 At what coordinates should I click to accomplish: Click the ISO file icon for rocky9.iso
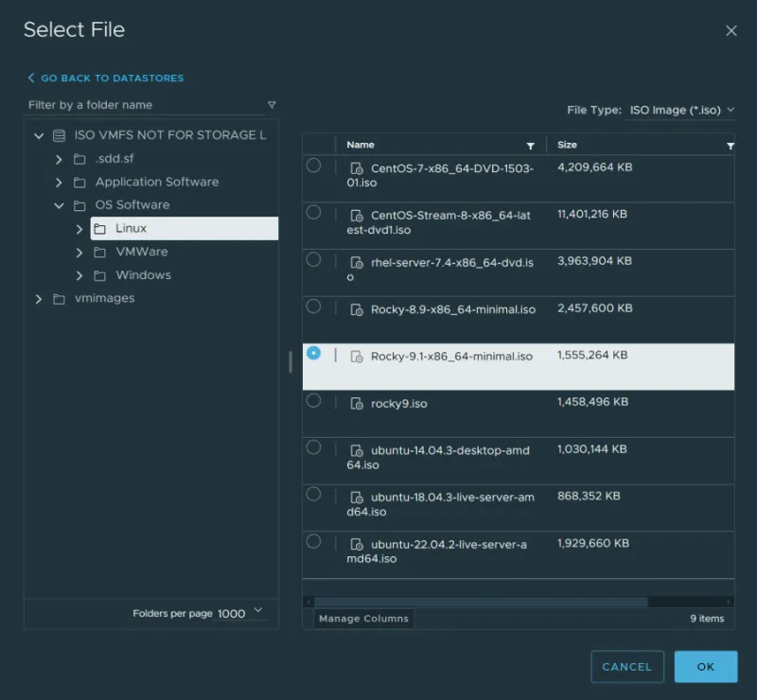coord(357,404)
